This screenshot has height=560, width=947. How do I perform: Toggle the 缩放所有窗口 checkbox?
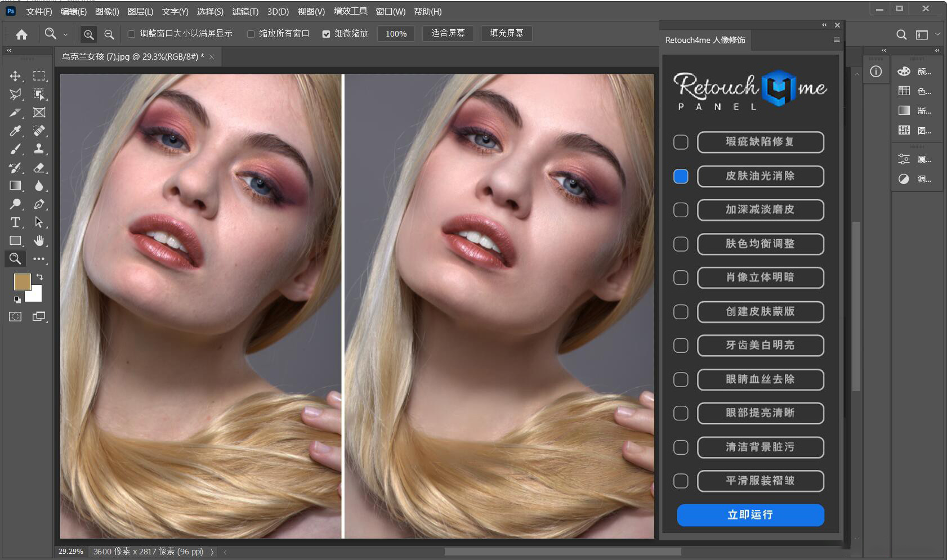[x=251, y=33]
